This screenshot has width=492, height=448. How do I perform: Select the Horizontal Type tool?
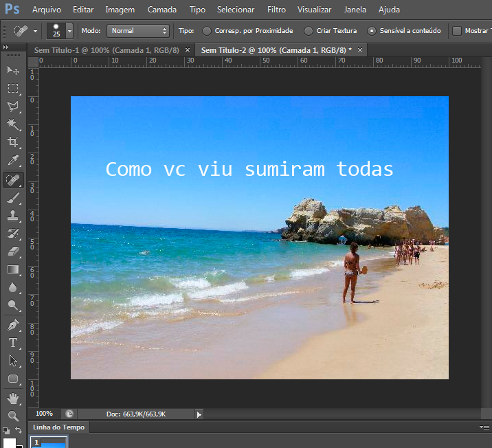13,343
